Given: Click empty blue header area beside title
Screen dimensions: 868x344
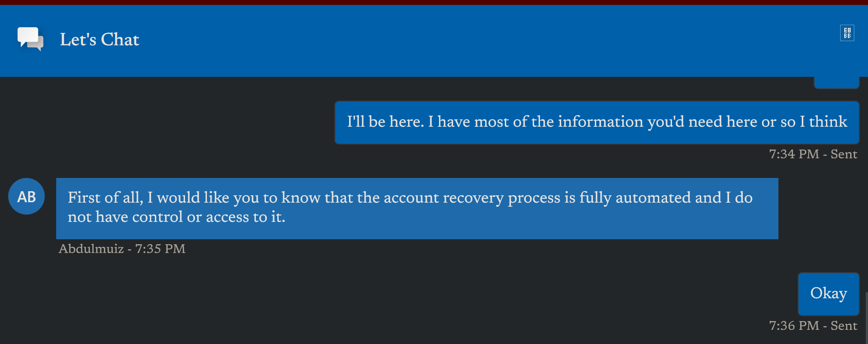Looking at the screenshot, I should 457,40.
